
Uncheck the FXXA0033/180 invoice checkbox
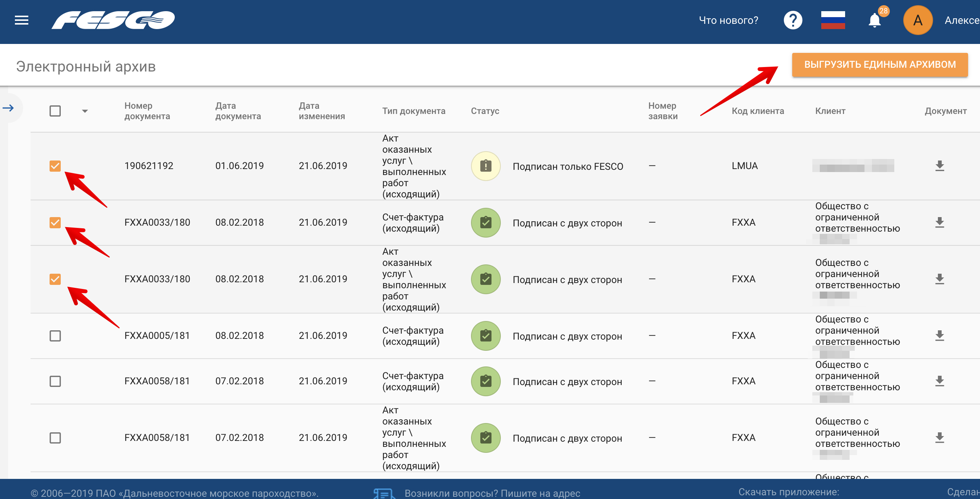pyautogui.click(x=55, y=222)
